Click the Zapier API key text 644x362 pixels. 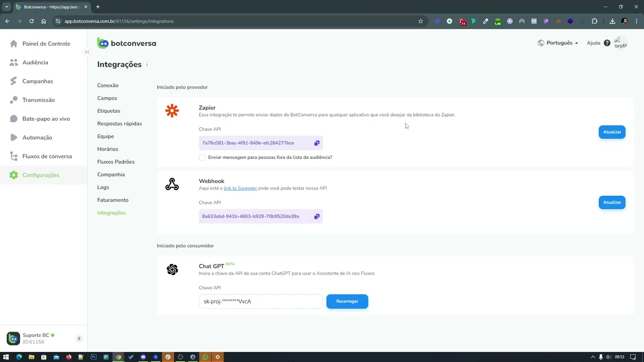click(248, 143)
